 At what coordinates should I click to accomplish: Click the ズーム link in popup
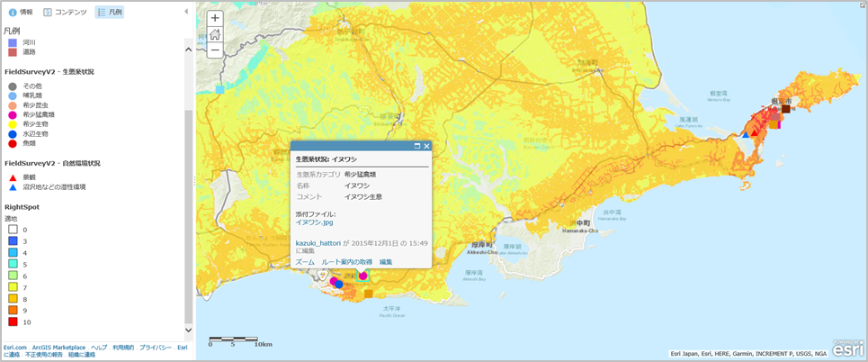point(305,261)
